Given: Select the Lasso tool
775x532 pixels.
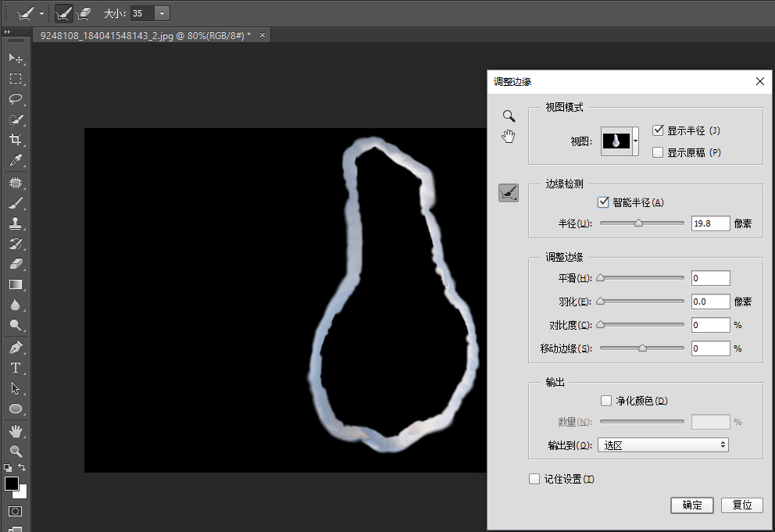Looking at the screenshot, I should point(16,99).
